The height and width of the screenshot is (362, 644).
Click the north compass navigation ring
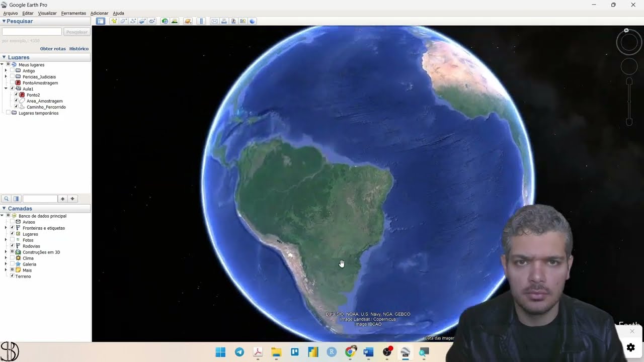(x=629, y=42)
